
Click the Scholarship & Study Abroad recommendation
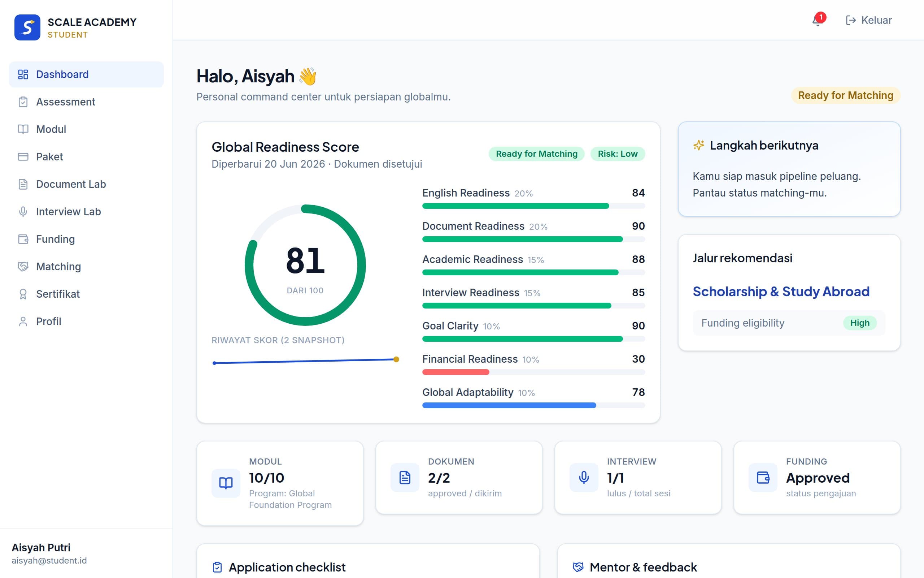pyautogui.click(x=781, y=292)
